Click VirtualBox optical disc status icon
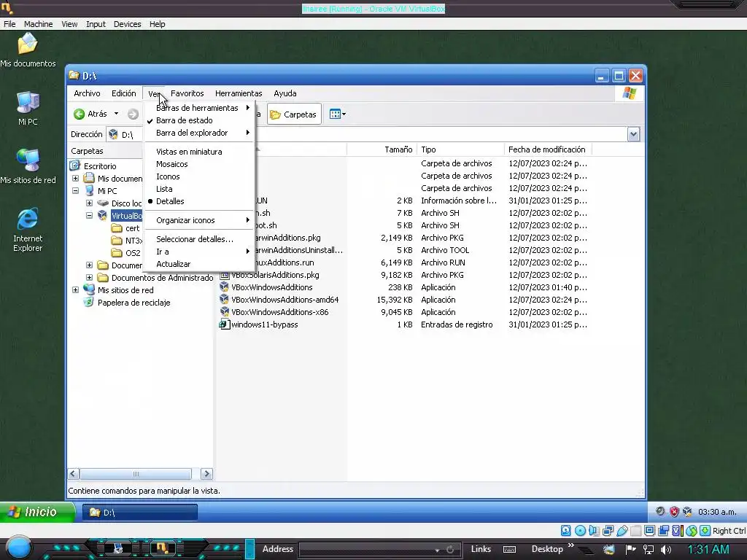Image resolution: width=747 pixels, height=560 pixels. click(x=580, y=531)
